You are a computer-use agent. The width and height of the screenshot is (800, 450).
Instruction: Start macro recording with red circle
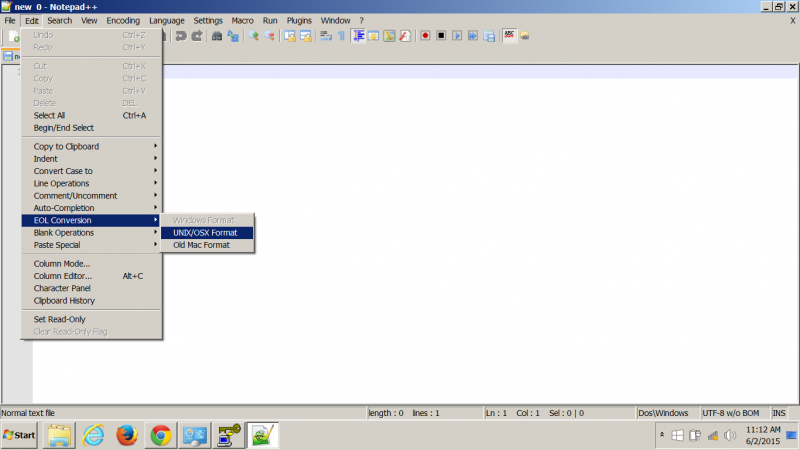[x=425, y=36]
